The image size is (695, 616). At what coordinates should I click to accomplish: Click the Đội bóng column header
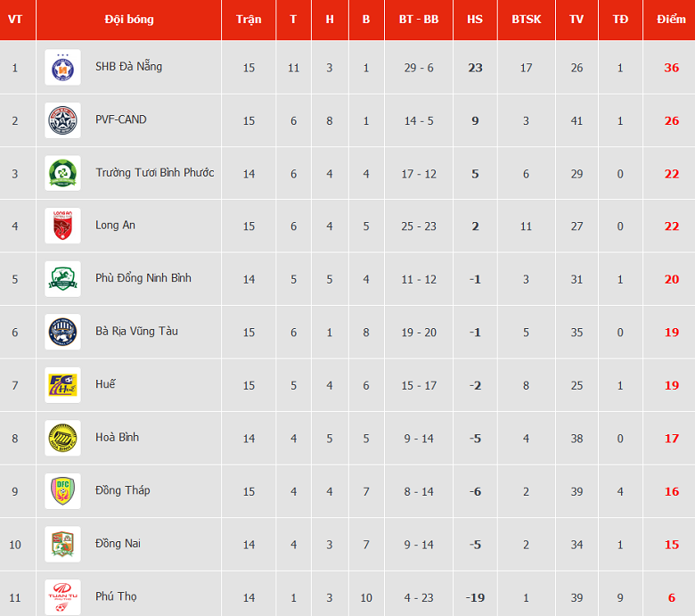128,20
